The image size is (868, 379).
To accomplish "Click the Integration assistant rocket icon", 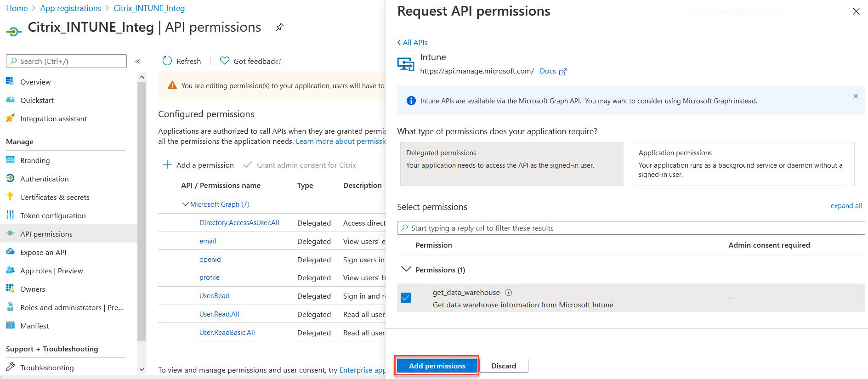I will 10,118.
